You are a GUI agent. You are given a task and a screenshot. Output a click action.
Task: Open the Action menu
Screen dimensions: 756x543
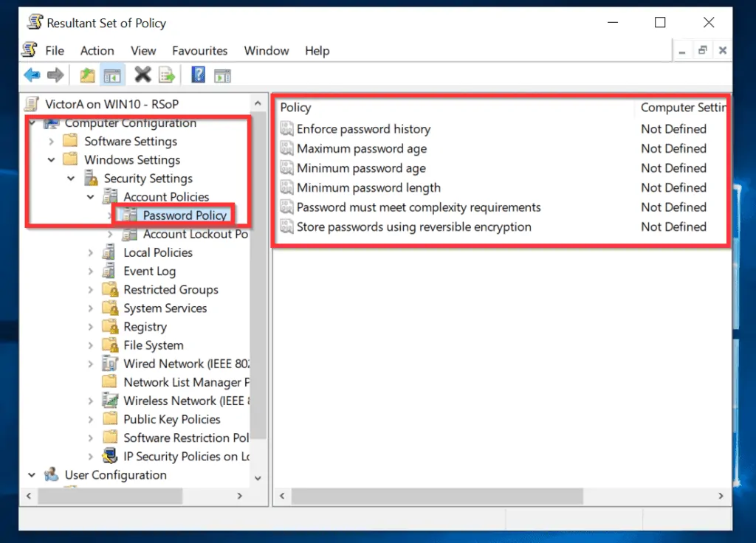pos(97,51)
